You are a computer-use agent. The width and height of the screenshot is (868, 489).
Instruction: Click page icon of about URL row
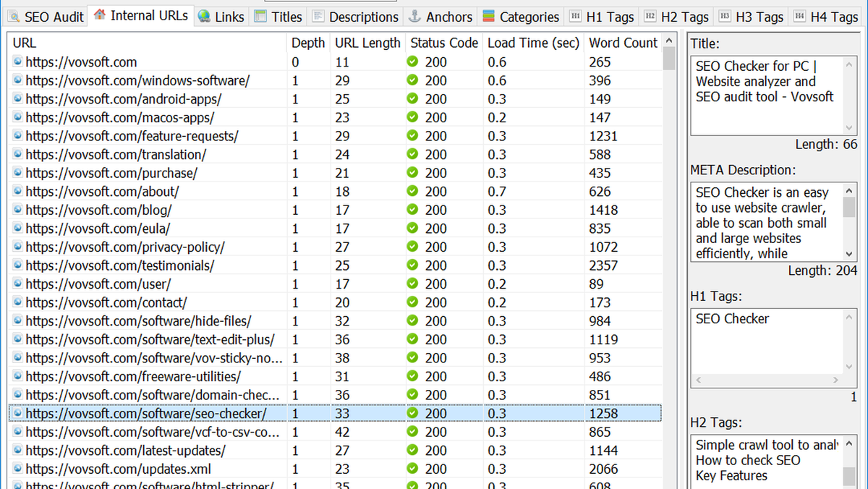[17, 191]
